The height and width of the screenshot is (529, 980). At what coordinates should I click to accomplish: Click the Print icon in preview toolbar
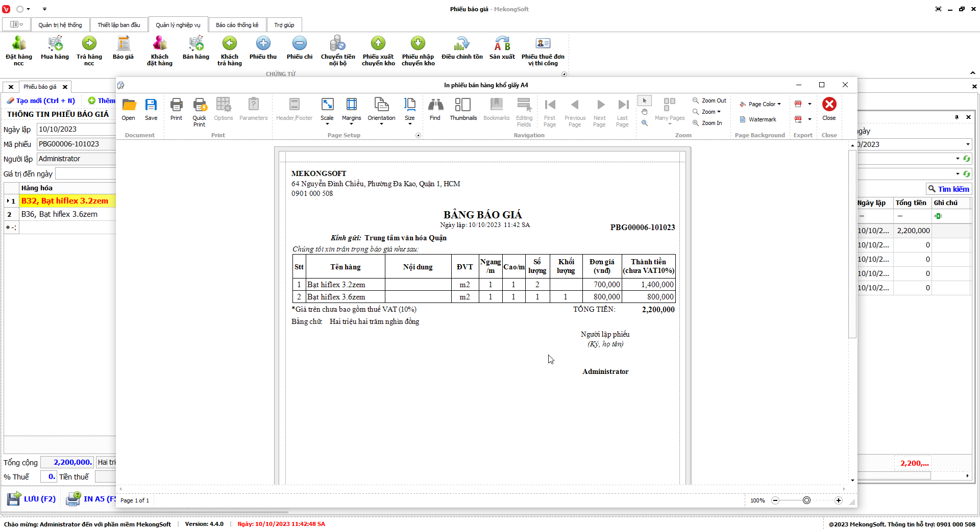pyautogui.click(x=176, y=109)
